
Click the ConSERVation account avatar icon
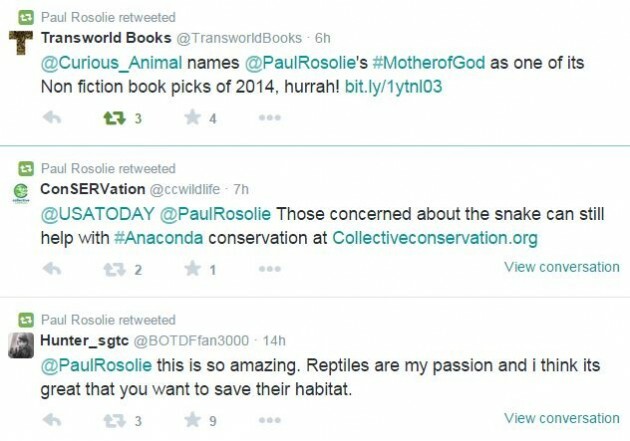20,192
